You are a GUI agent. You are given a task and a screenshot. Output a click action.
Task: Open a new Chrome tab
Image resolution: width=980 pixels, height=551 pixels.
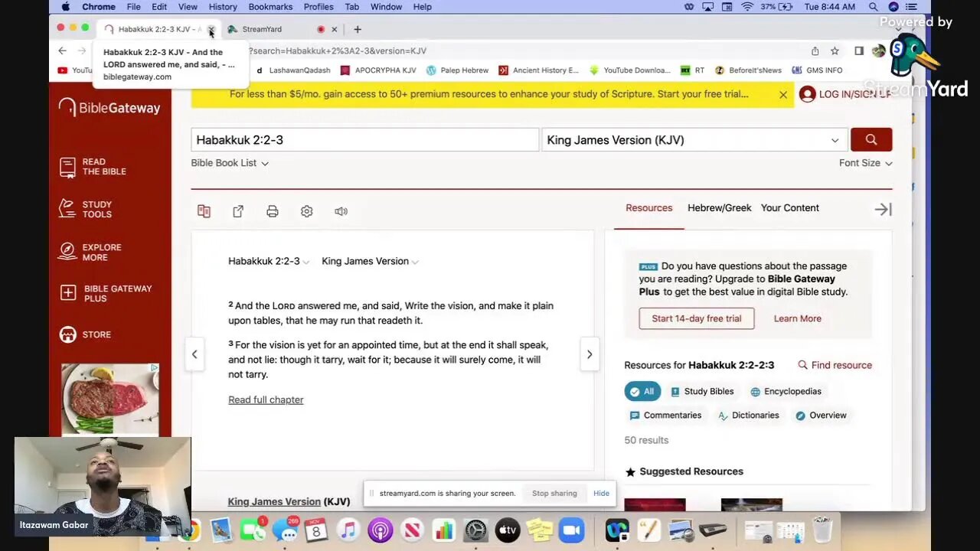point(358,29)
